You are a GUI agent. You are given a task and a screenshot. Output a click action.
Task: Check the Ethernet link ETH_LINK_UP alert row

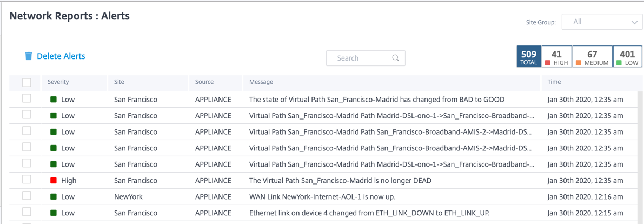pos(26,212)
